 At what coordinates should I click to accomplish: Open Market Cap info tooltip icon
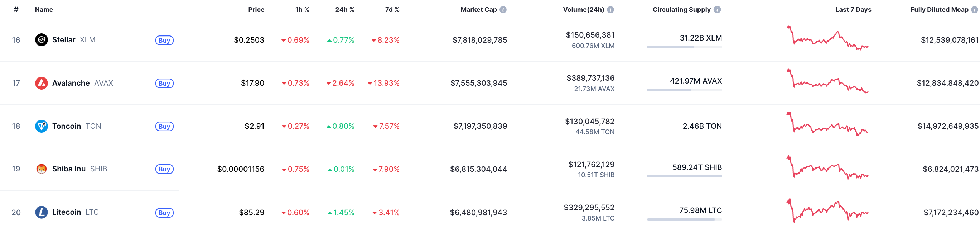coord(503,10)
